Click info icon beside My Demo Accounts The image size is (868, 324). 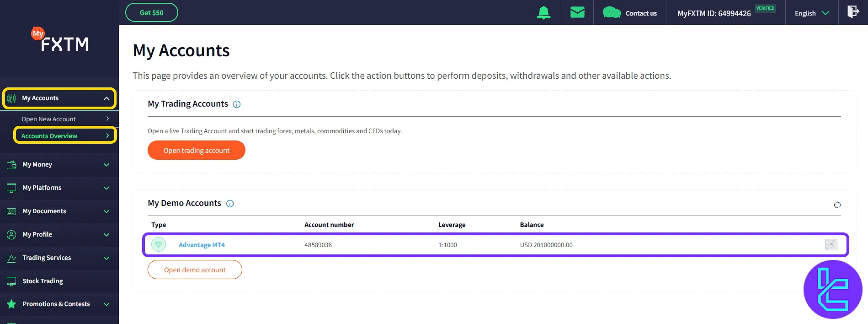[x=230, y=204]
